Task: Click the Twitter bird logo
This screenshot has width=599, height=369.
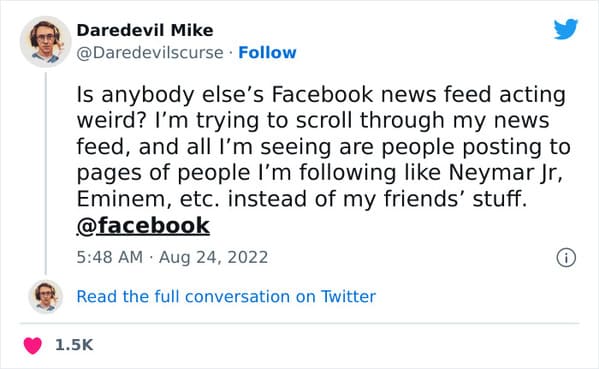Action: coord(566,29)
